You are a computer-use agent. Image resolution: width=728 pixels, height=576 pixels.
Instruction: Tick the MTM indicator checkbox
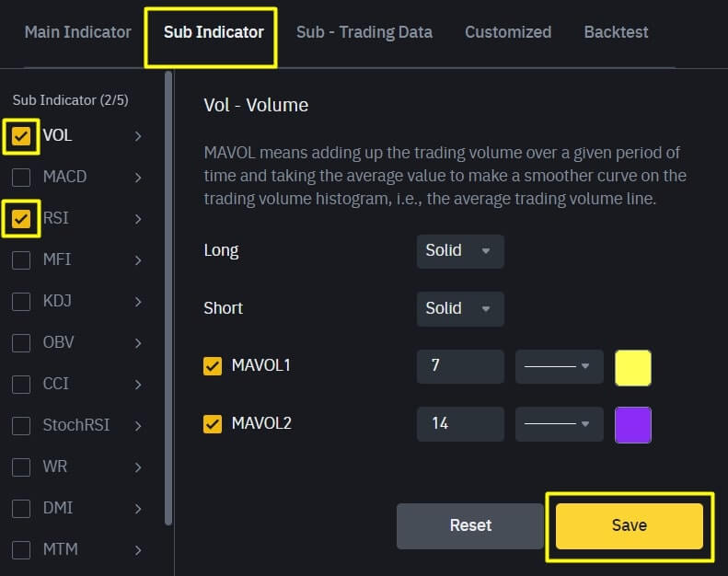(21, 550)
